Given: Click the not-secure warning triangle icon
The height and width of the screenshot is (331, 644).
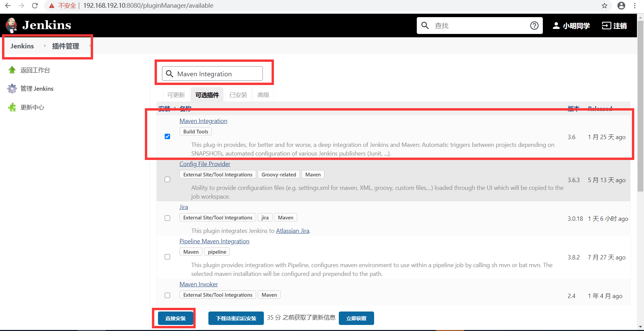Looking at the screenshot, I should click(51, 6).
